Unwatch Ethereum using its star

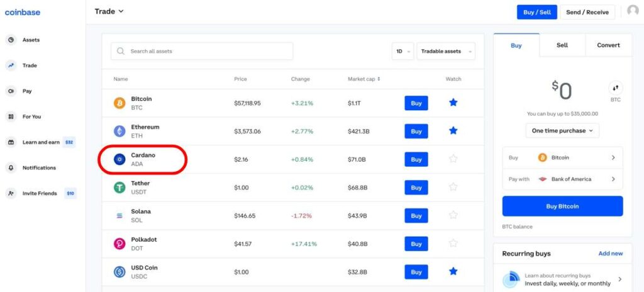pyautogui.click(x=453, y=131)
